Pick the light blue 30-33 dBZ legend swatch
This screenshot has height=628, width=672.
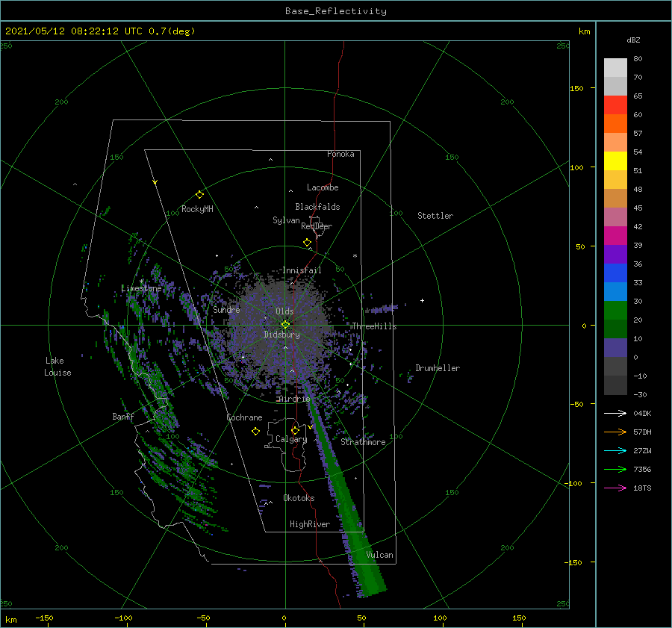point(615,292)
